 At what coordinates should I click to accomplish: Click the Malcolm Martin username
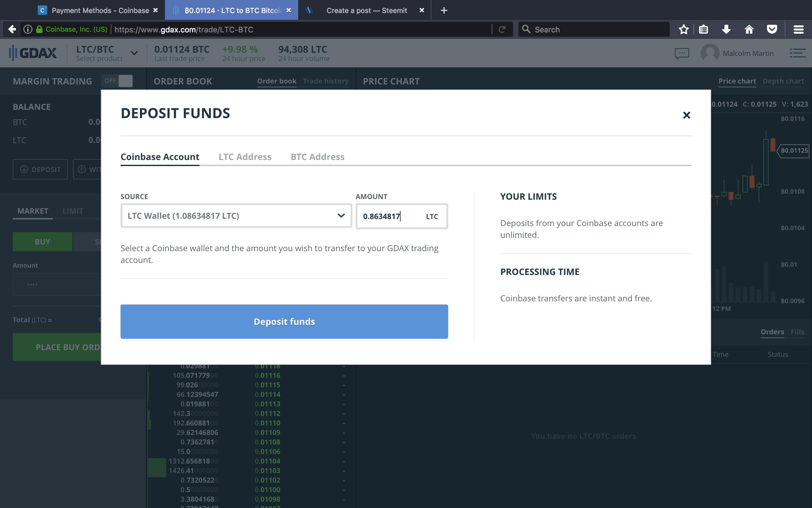click(748, 53)
